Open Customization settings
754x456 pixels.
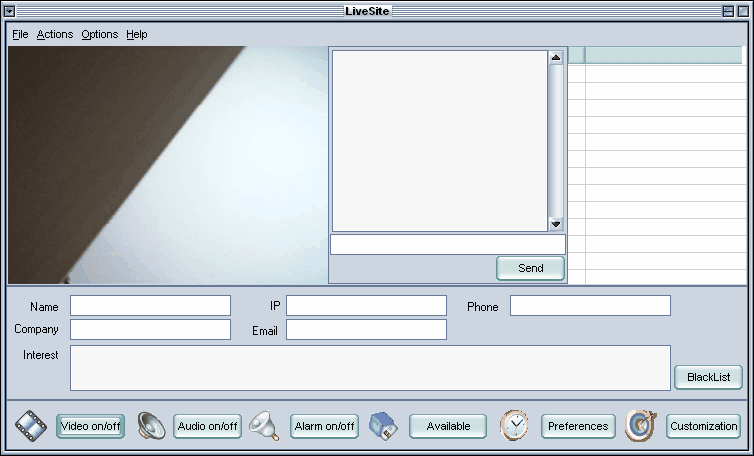pyautogui.click(x=703, y=426)
